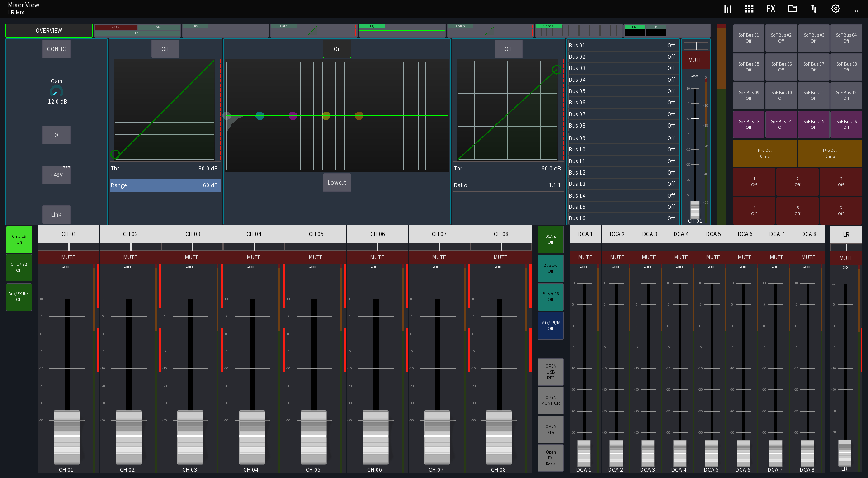Open the setup gear icon
The width and height of the screenshot is (868, 478).
(835, 9)
